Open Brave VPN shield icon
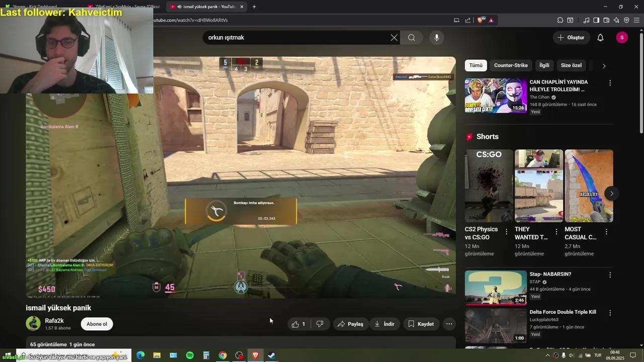 [626, 20]
